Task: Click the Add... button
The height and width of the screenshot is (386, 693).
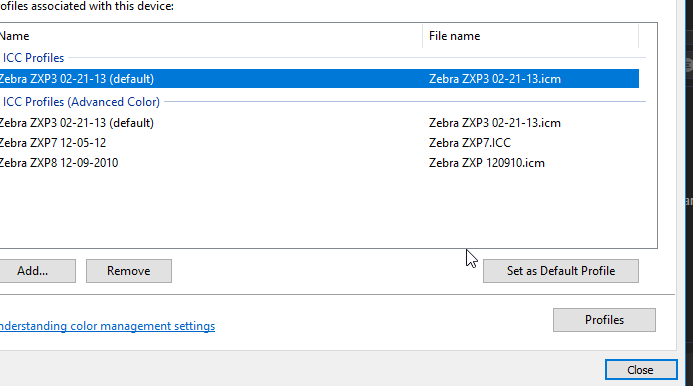Action: (37, 271)
